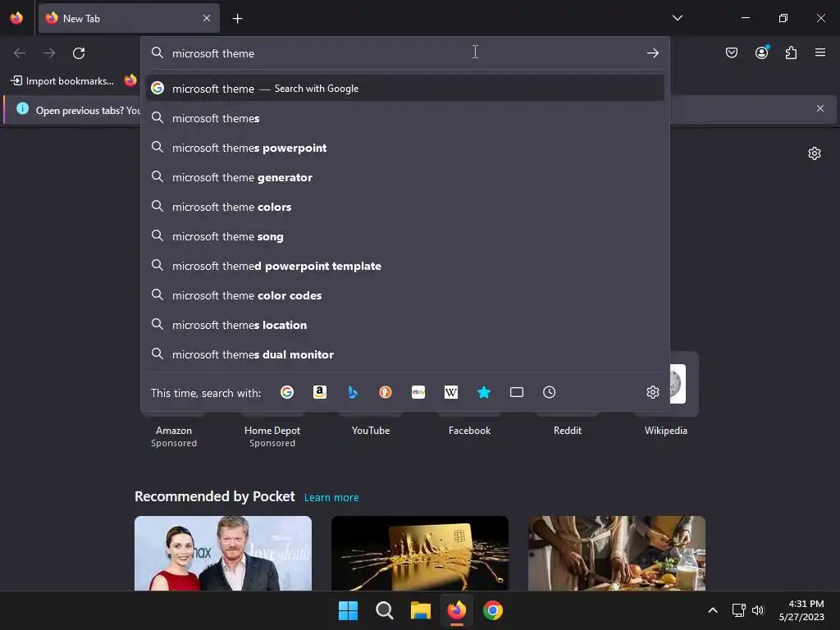Open the Reddit shortcut
Screen dimensions: 840x630
[568, 430]
